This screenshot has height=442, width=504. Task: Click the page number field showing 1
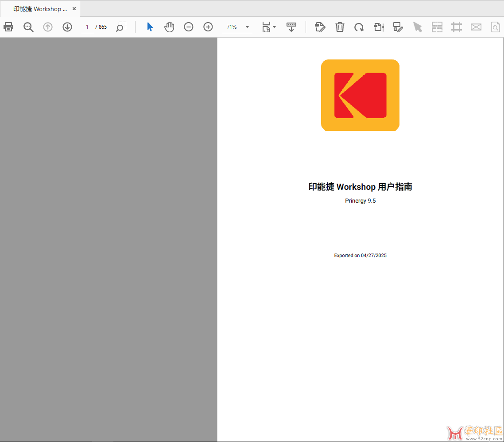(87, 27)
